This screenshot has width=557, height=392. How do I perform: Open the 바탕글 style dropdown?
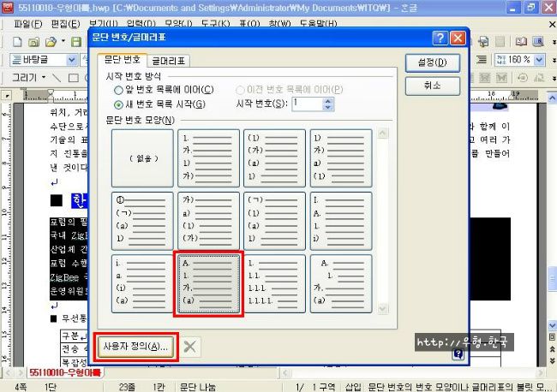pos(72,60)
